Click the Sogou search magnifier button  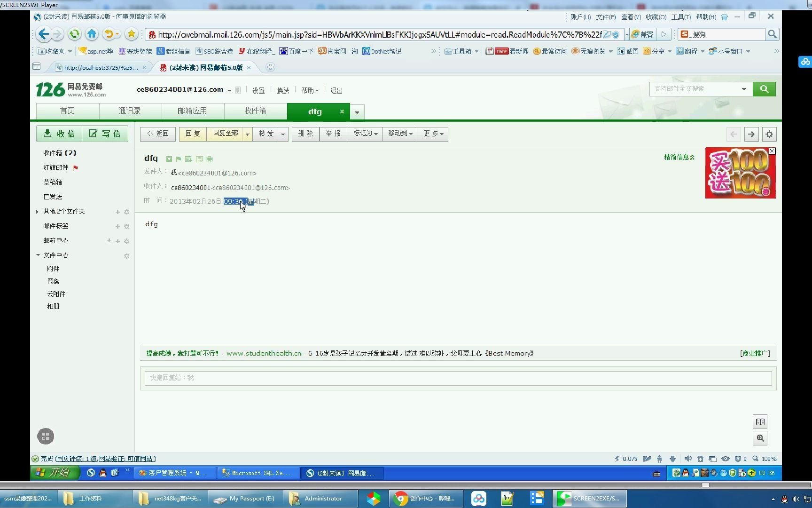(772, 34)
